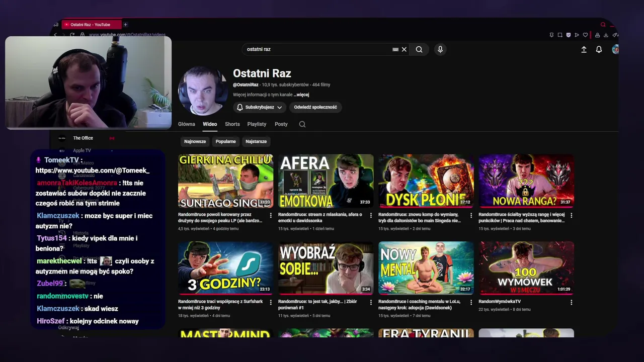Click the '10,9 tys. subskrybentów' text
Screen dimensions: 644x362
pyautogui.click(x=285, y=85)
